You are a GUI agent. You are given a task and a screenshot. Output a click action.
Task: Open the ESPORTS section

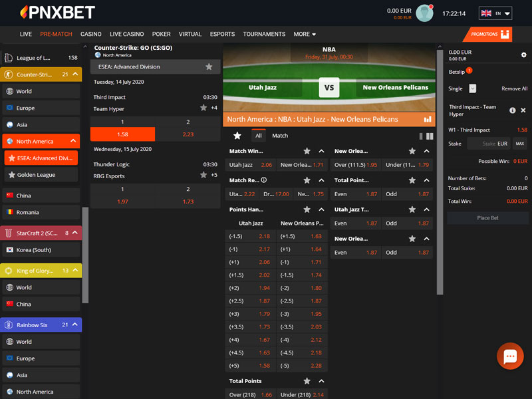(x=222, y=35)
